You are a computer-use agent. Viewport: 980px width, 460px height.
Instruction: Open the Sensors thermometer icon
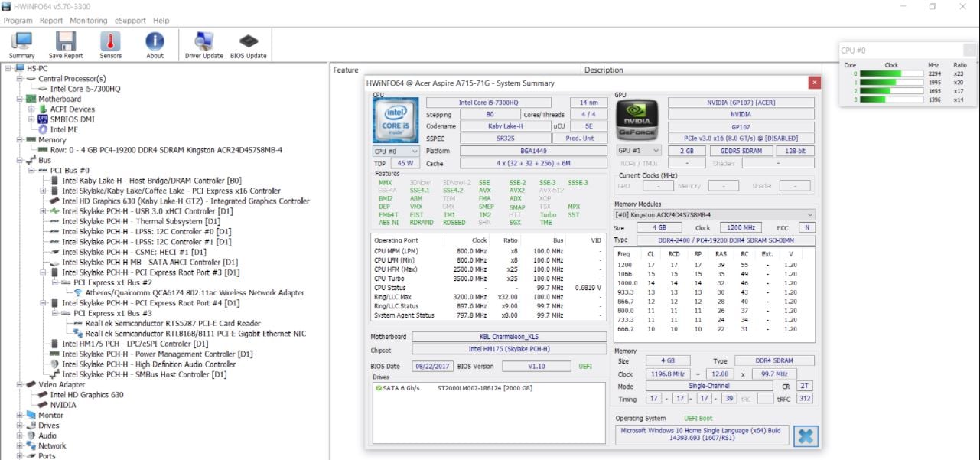tap(110, 45)
